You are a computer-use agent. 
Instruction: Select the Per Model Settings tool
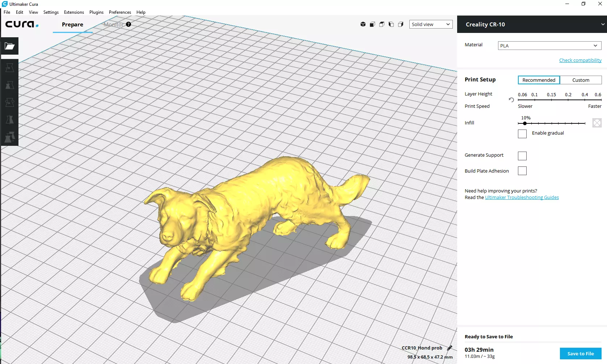click(9, 137)
